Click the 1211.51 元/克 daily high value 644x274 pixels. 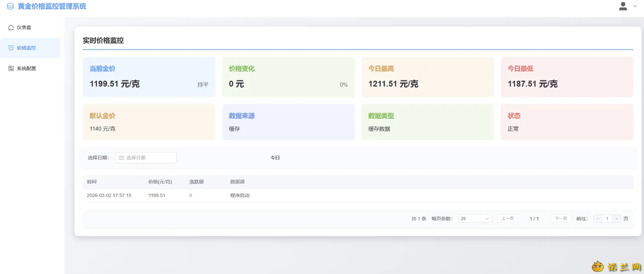[x=393, y=84]
